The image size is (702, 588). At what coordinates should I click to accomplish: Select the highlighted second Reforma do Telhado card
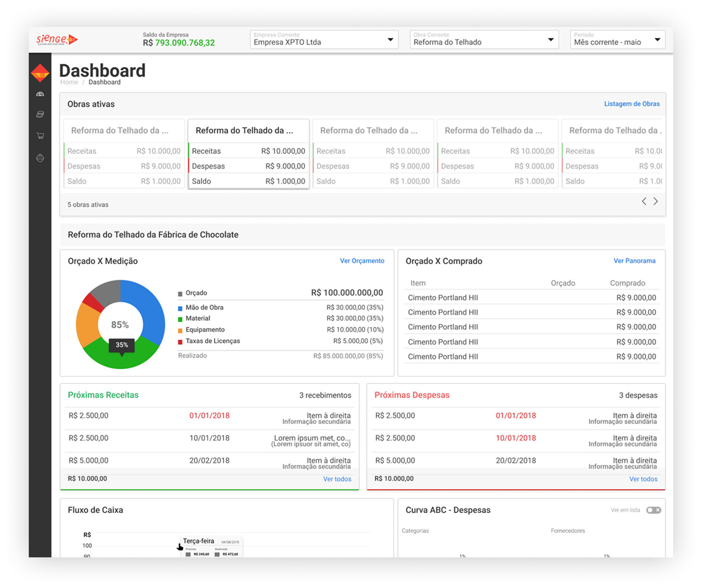pos(249,154)
